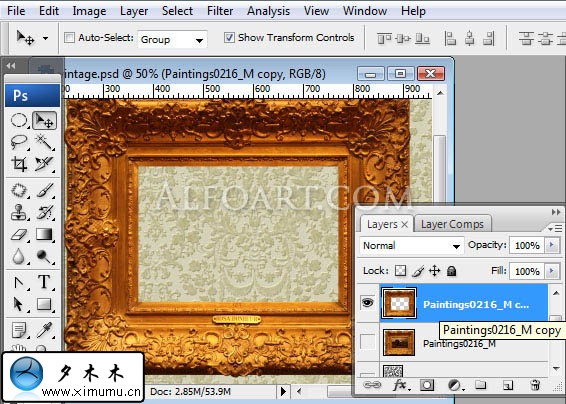Hide the Paintings0216_M copy layer
This screenshot has height=404, width=566.
click(367, 303)
